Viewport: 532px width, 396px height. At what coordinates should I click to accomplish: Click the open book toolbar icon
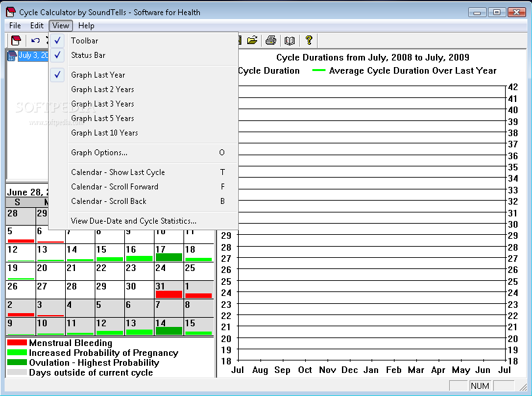pyautogui.click(x=289, y=41)
